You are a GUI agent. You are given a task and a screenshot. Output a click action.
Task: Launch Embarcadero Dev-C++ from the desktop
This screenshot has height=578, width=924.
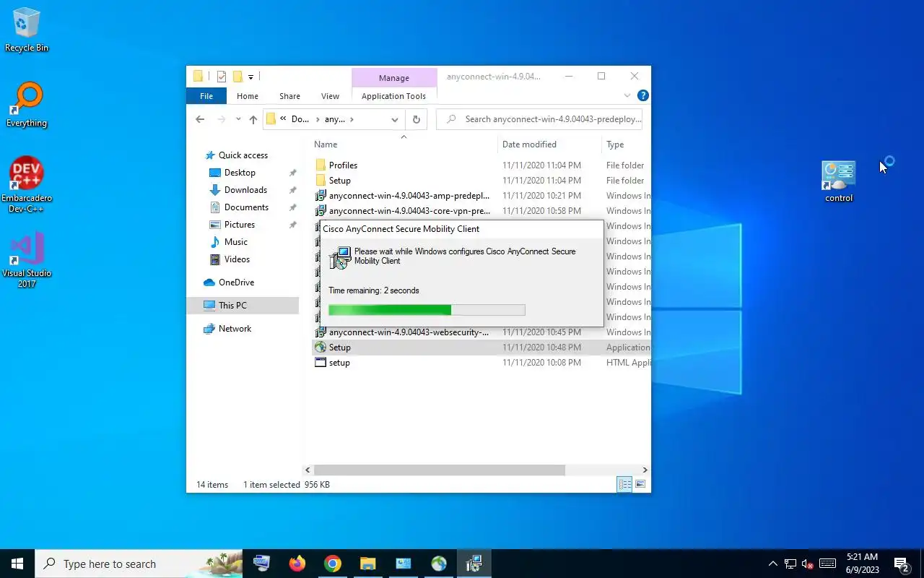[x=27, y=185]
